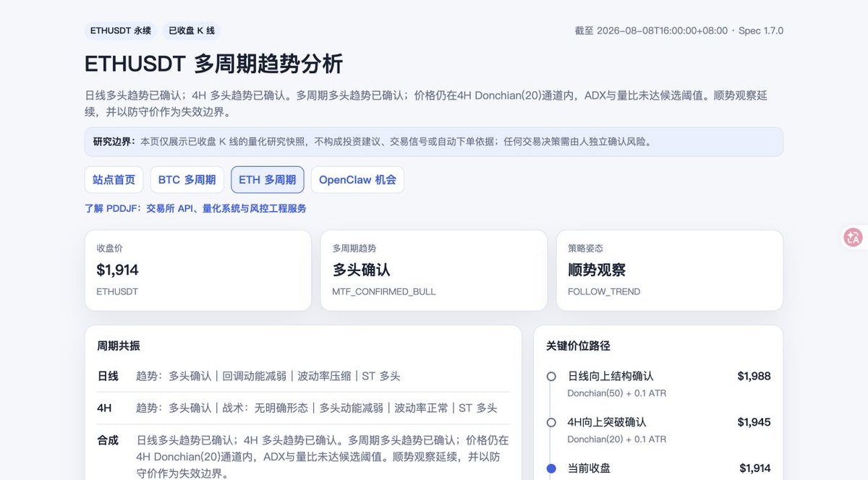Click Donchian(20) + 0.1 ATR note
Screen dimensions: 868x480
tap(616, 440)
